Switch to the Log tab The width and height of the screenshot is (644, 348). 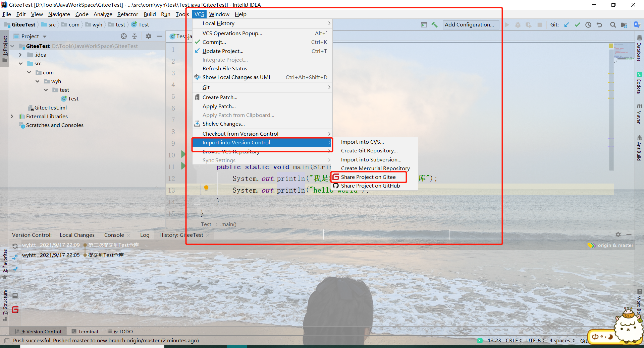pos(145,235)
